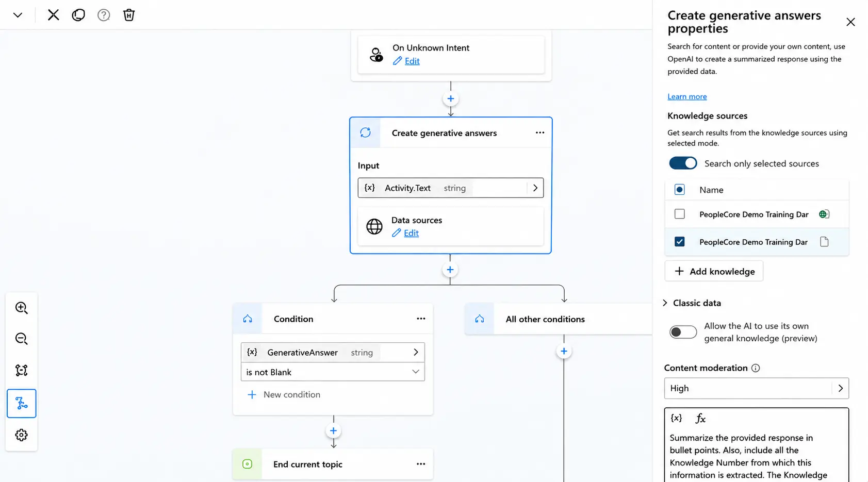Insert variable with the prompt {x} icon
Viewport: 868px width, 482px height.
[x=676, y=418]
